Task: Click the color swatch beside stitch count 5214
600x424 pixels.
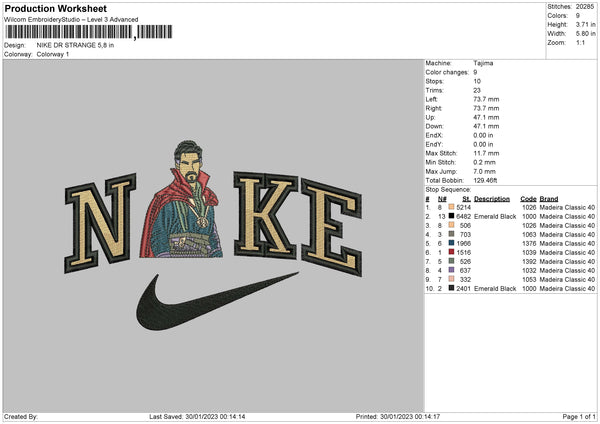Action: 451,207
